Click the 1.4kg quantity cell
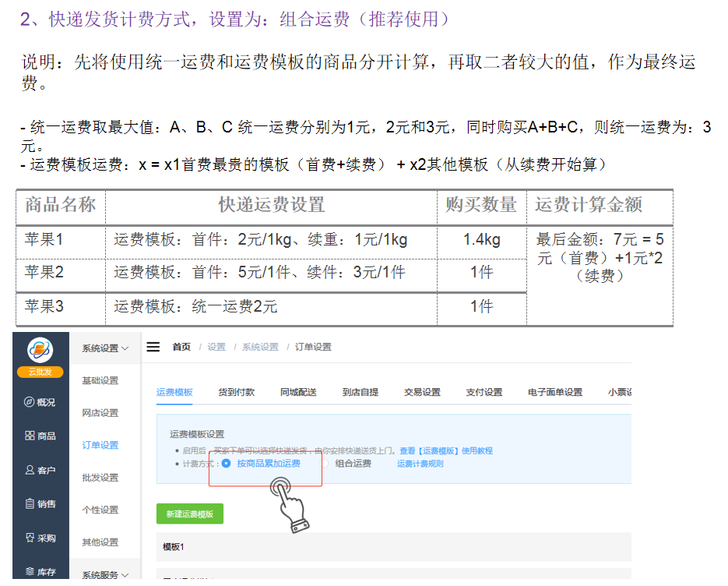Viewport: 728px width, 586px height. pyautogui.click(x=482, y=242)
